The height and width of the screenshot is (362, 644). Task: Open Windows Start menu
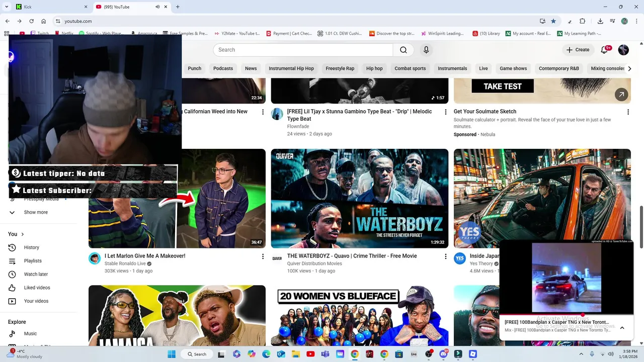172,354
